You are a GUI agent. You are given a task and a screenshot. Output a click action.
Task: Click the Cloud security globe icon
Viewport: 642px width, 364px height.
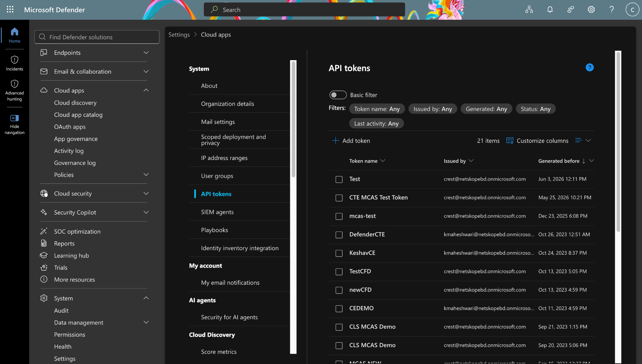(44, 193)
